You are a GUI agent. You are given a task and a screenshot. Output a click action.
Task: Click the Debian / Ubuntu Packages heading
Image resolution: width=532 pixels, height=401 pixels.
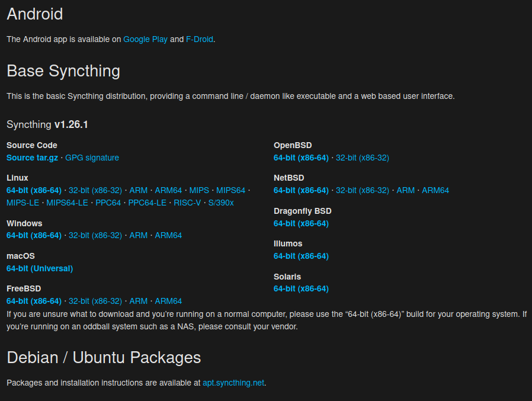pyautogui.click(x=104, y=358)
